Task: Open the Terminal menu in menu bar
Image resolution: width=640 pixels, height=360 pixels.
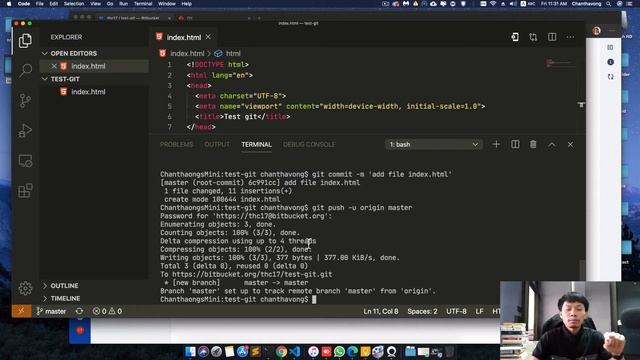Action: coord(143,4)
